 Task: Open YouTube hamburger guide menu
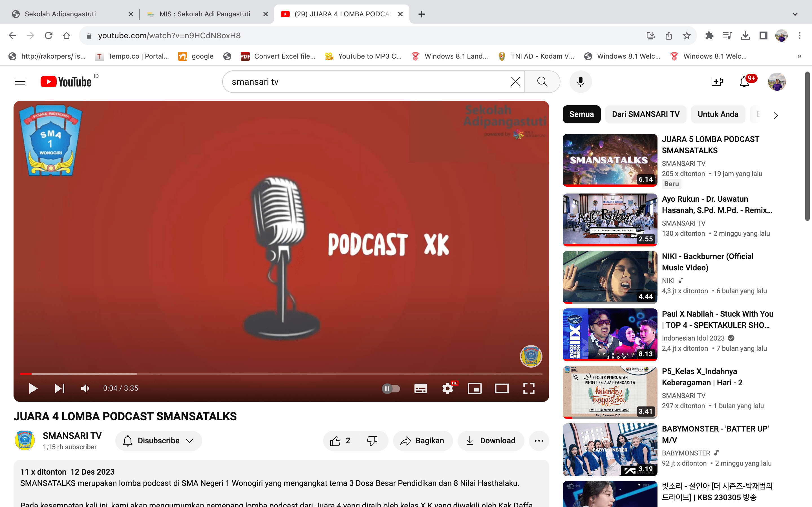coord(20,82)
